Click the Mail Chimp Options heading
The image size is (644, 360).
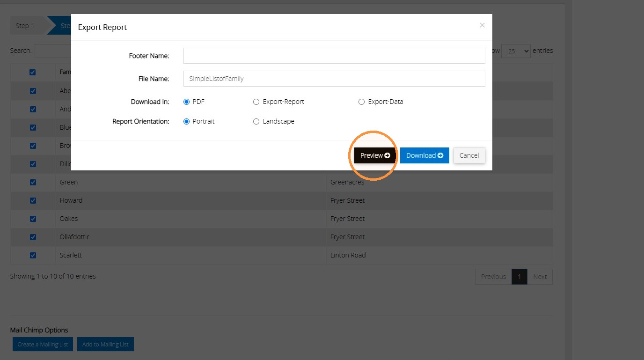39,330
